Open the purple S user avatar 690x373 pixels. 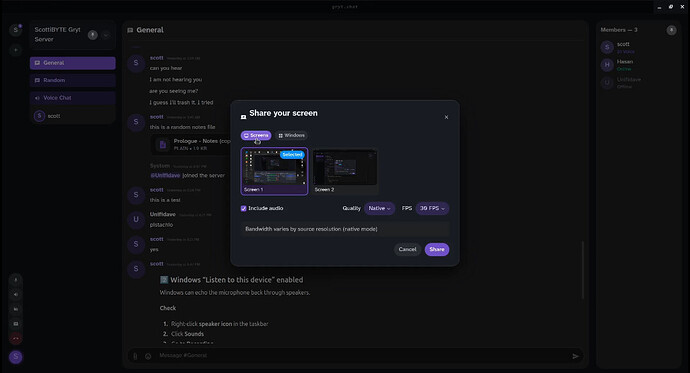[16, 357]
